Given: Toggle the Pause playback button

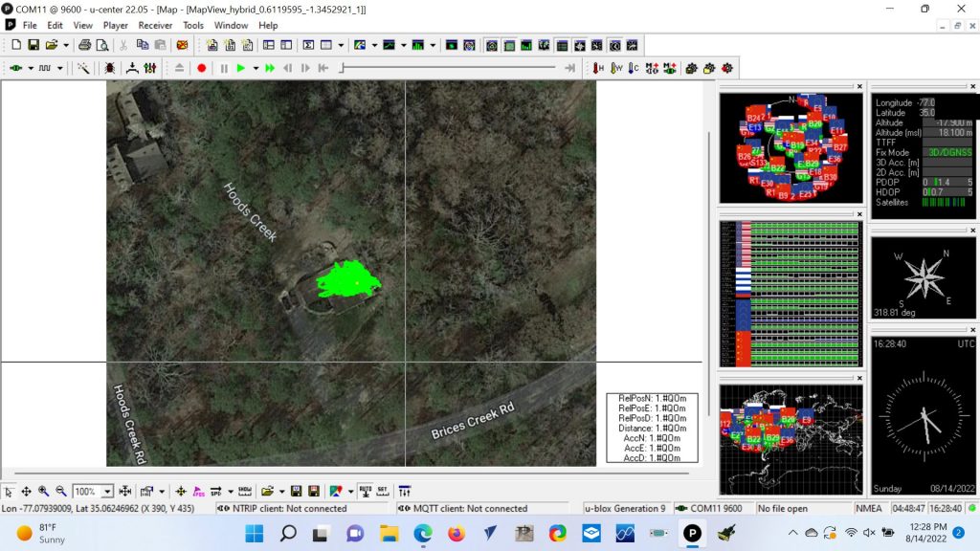Looking at the screenshot, I should (x=224, y=68).
